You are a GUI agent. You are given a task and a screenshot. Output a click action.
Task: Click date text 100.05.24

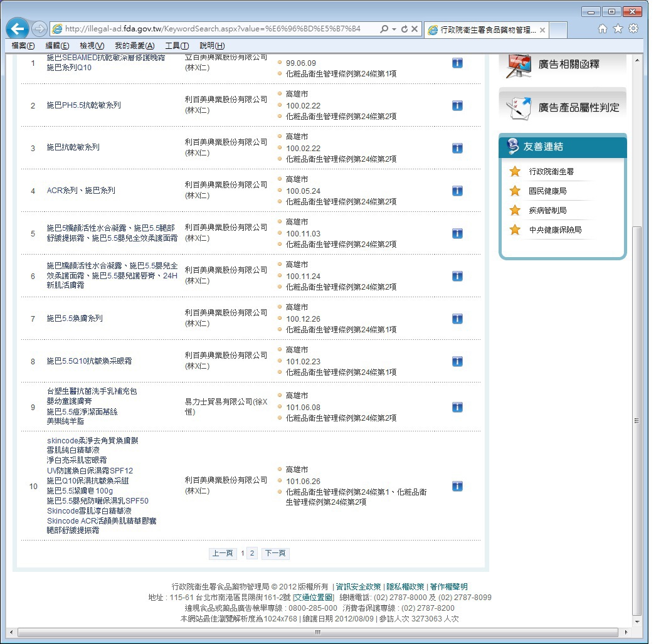coord(303,191)
